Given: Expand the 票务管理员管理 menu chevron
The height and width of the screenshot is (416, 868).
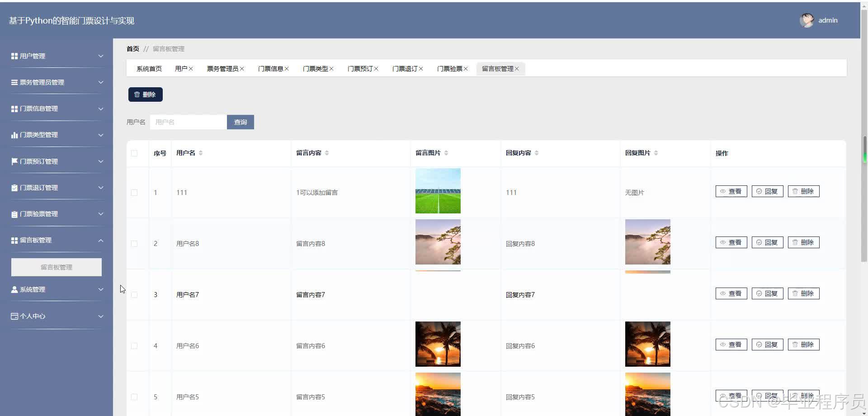Looking at the screenshot, I should click(x=101, y=82).
